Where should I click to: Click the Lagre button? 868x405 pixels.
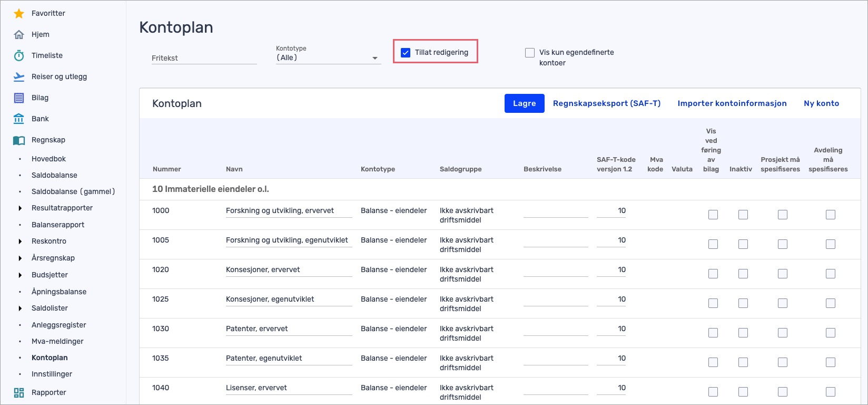tap(524, 103)
